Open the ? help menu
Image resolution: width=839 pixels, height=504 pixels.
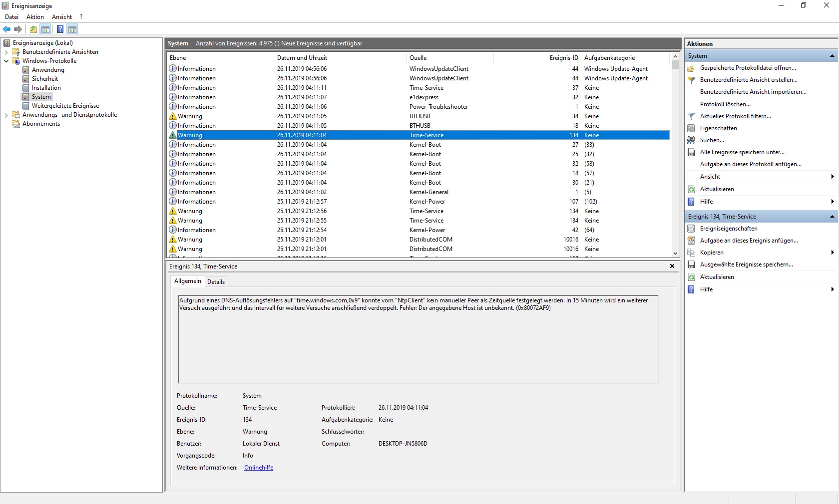click(81, 17)
